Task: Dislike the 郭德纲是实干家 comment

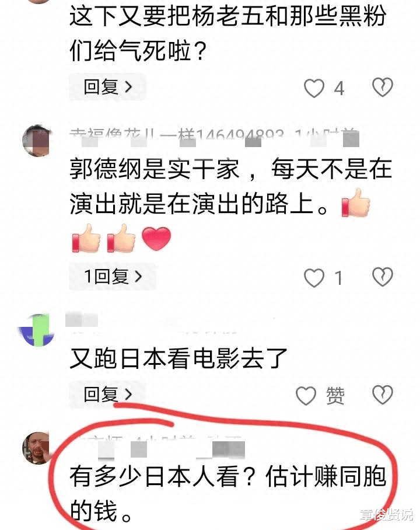Action: (x=383, y=277)
